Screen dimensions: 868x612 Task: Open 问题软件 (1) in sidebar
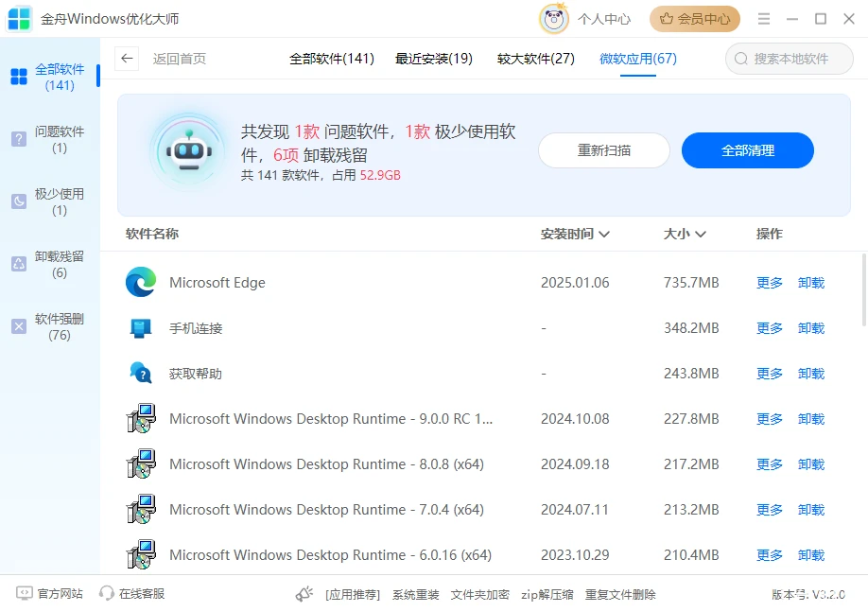(50, 140)
